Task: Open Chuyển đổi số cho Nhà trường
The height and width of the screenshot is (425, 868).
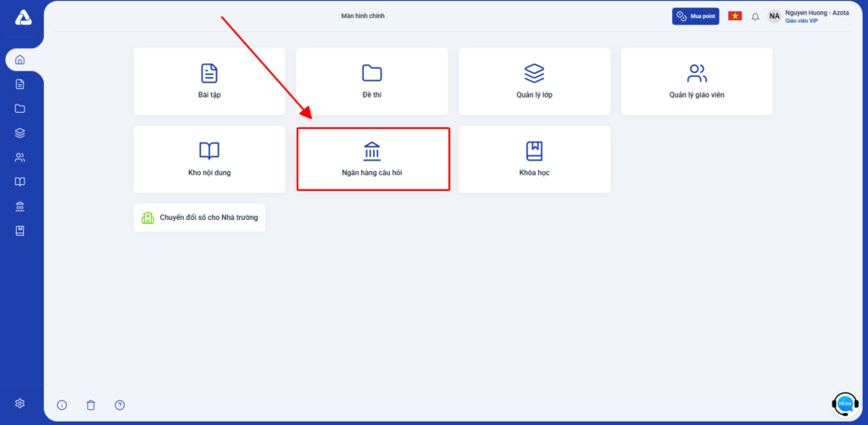Action: (x=200, y=218)
